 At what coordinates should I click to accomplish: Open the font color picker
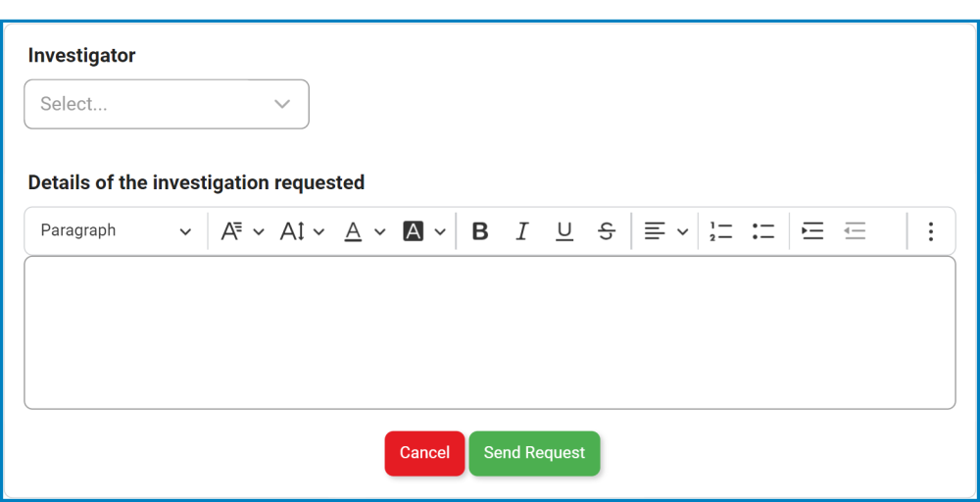[365, 231]
